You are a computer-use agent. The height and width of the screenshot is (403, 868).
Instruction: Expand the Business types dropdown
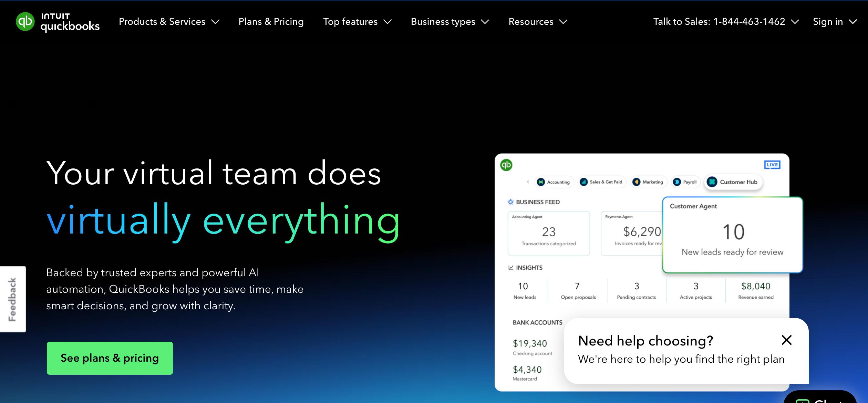(x=449, y=22)
